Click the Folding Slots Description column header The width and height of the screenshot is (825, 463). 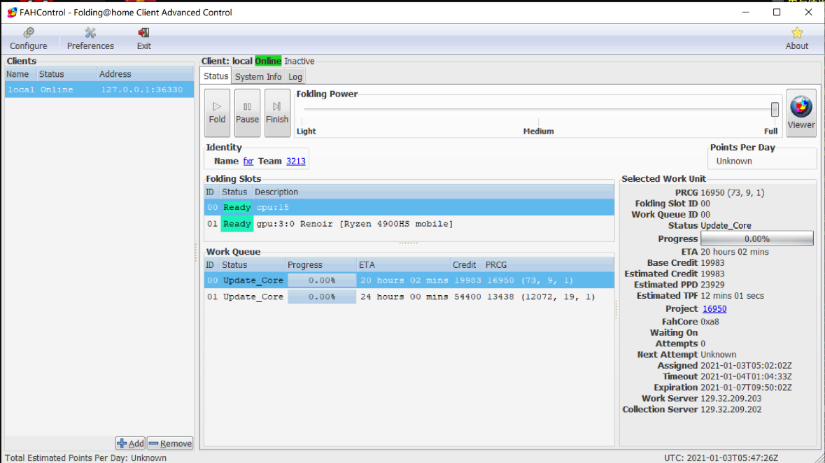[x=433, y=192]
